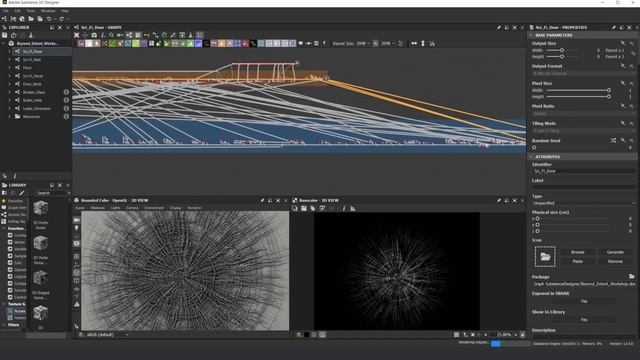Viewport: 640px width, 360px height.
Task: Adjust the Output Size Width slider
Action: point(562,50)
